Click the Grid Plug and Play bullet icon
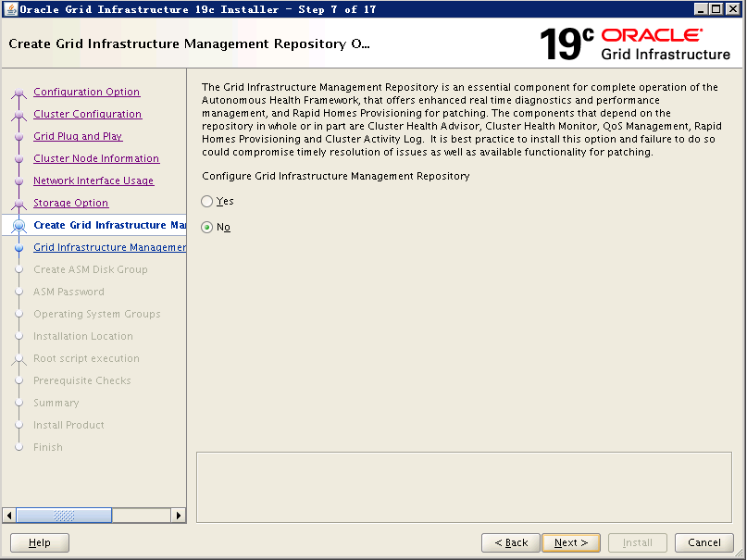 click(x=19, y=137)
